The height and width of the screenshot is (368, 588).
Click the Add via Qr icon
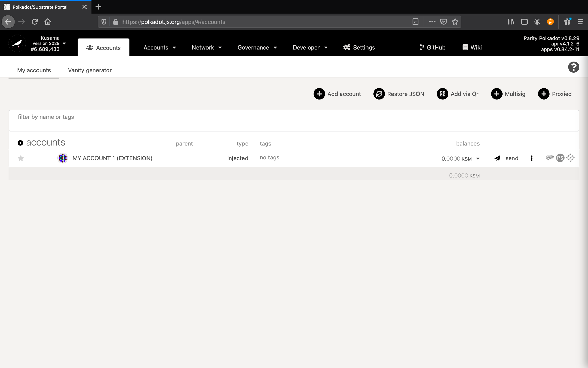(442, 94)
